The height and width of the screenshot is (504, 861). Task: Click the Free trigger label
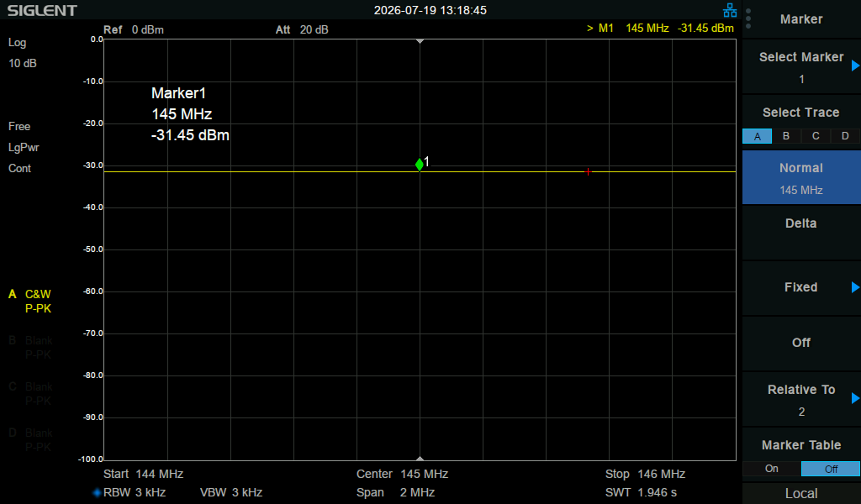[19, 127]
